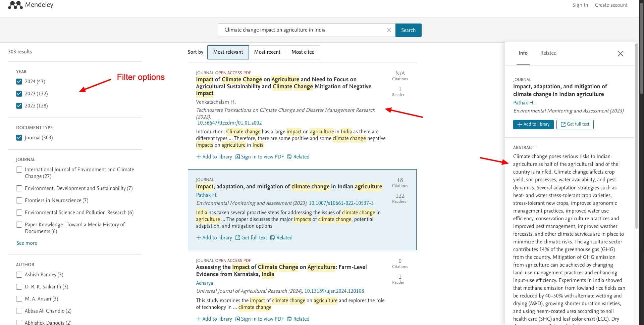
Task: Open the Create account link
Action: [611, 5]
